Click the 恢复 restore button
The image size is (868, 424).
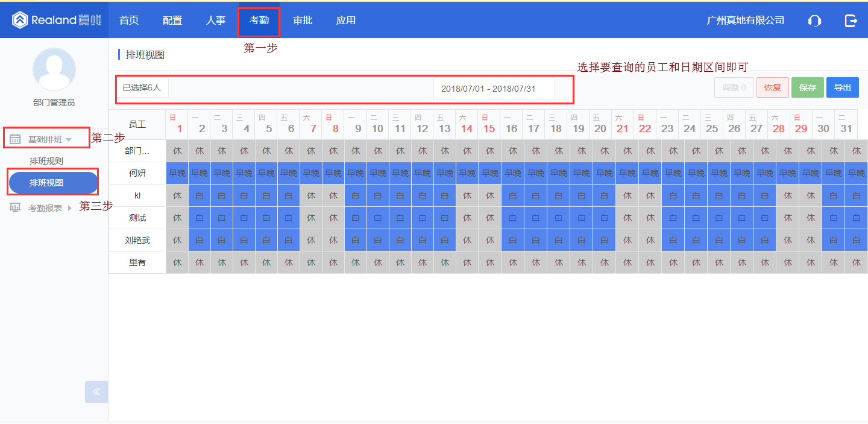click(772, 88)
